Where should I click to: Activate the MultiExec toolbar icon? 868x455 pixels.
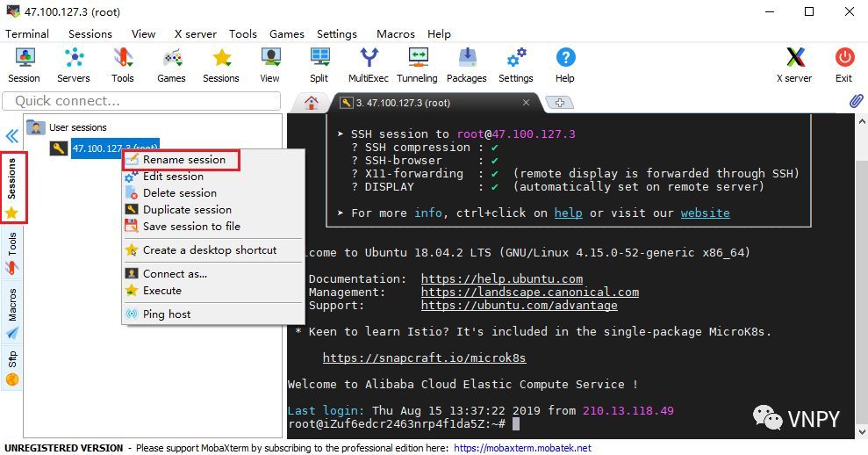pyautogui.click(x=368, y=65)
